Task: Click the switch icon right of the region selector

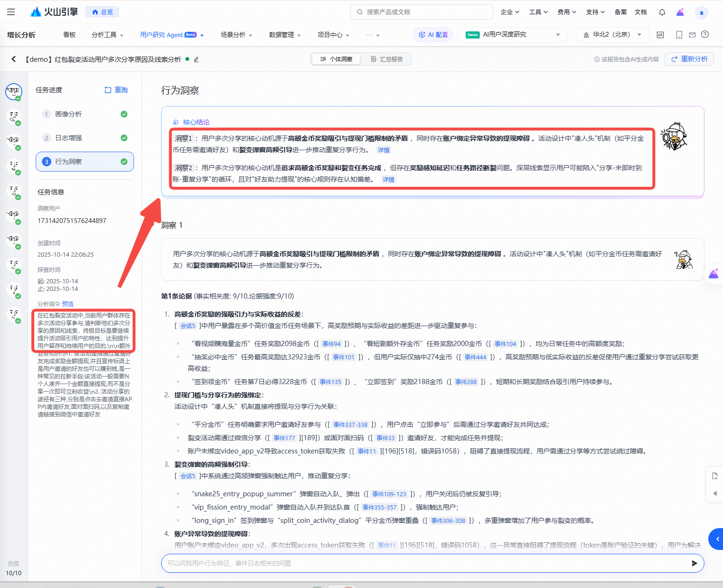Action: pyautogui.click(x=660, y=35)
